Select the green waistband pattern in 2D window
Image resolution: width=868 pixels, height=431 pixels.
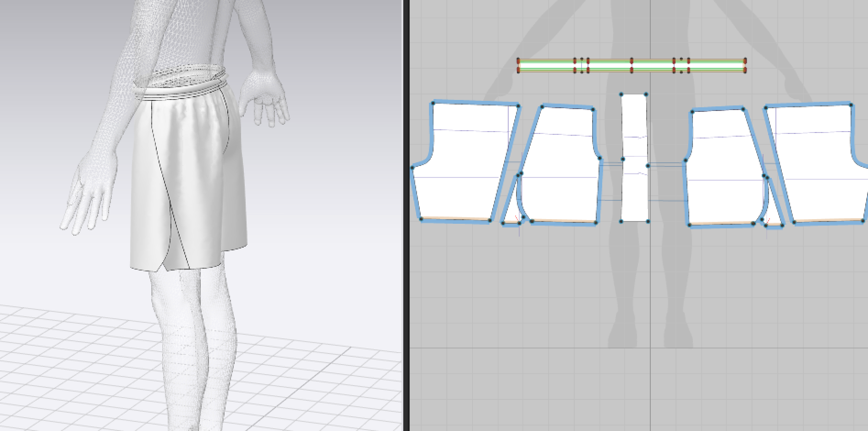click(x=632, y=66)
